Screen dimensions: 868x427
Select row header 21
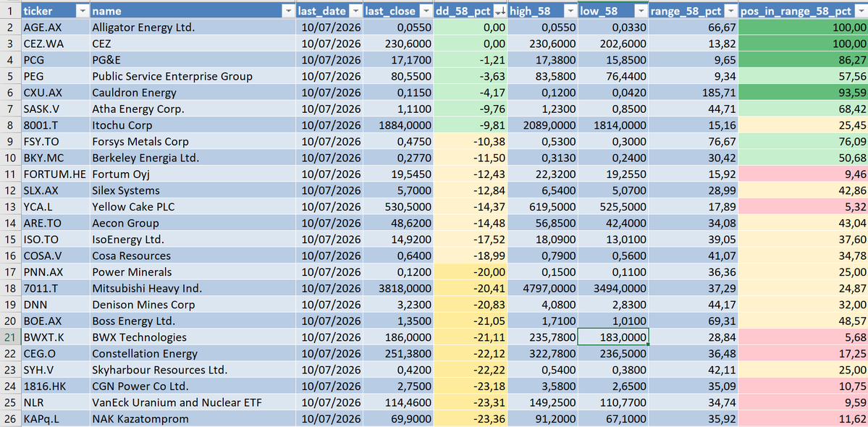click(11, 337)
